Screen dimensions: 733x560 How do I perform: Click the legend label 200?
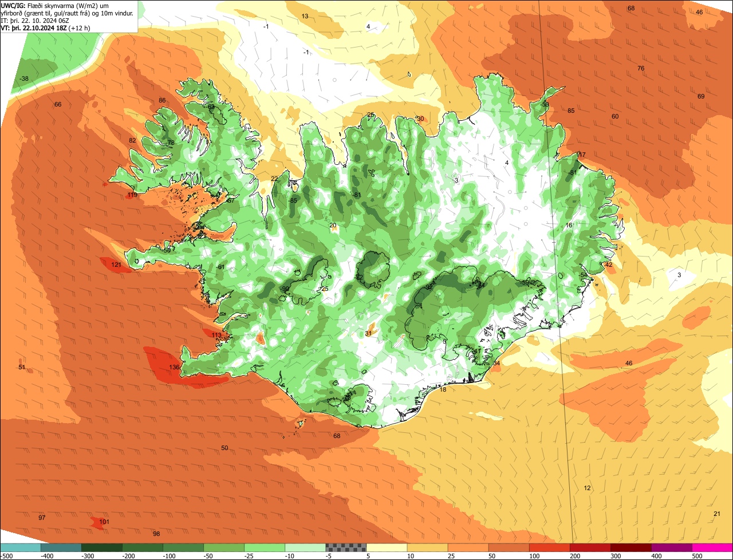coord(576,556)
